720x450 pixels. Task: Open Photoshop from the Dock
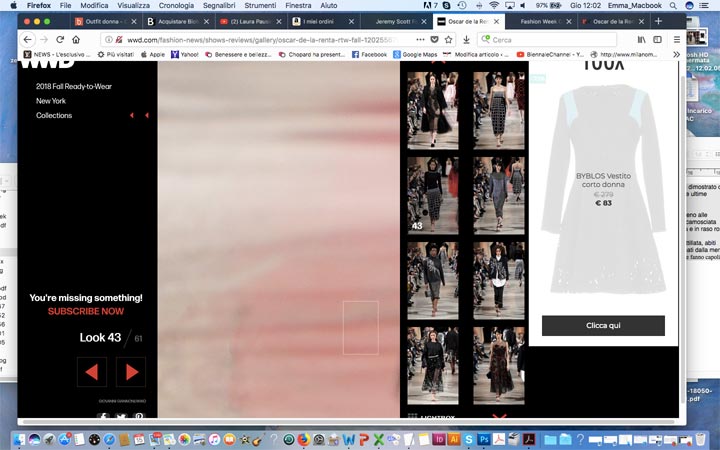(484, 439)
